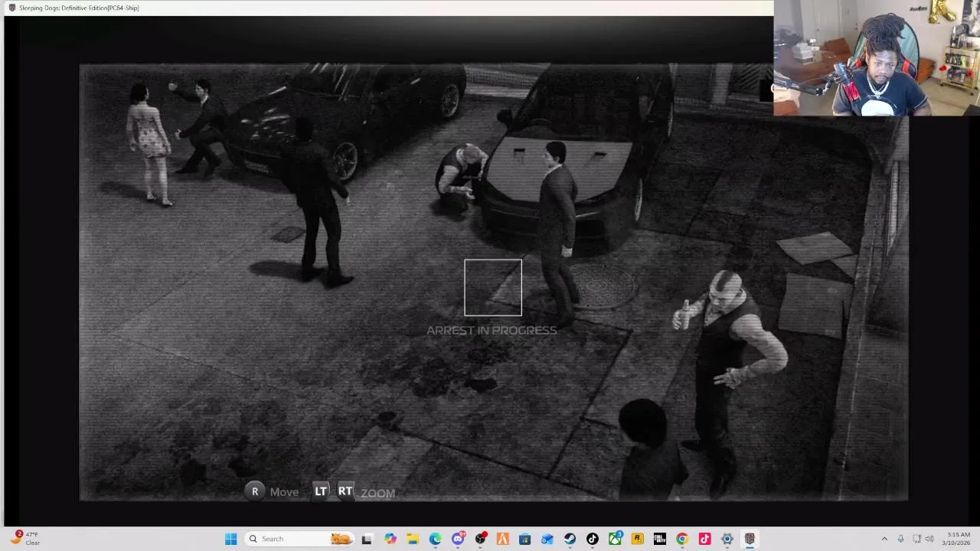
Task: Open Microsoft Edge from the taskbar
Action: coord(435,539)
